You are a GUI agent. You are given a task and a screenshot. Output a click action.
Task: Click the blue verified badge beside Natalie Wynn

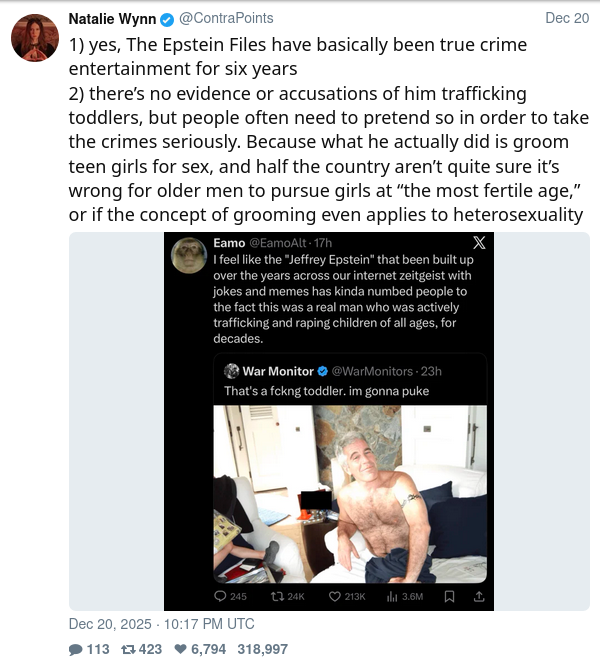point(167,19)
